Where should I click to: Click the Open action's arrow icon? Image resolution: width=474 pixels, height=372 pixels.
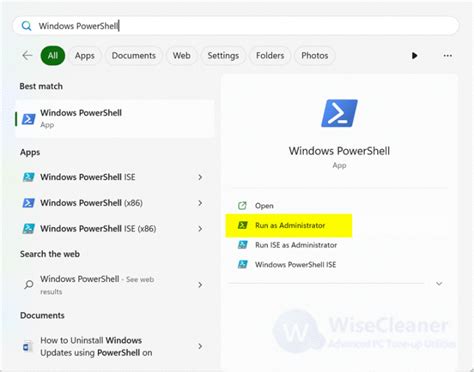[x=242, y=206]
